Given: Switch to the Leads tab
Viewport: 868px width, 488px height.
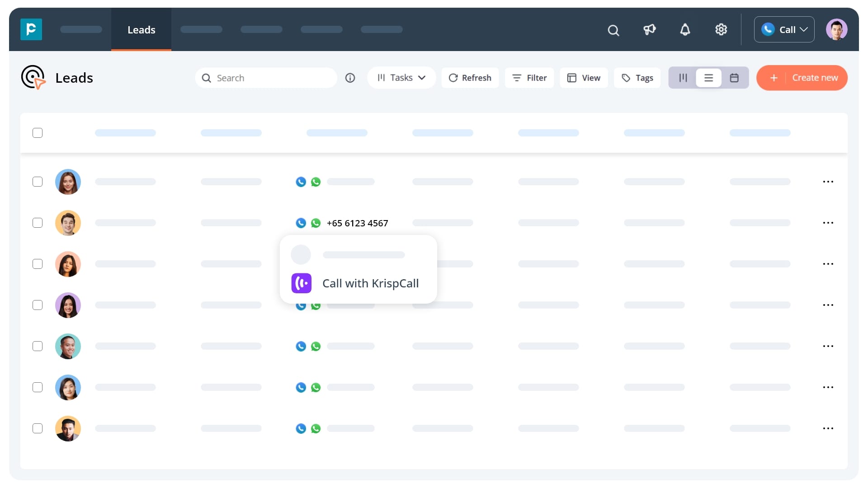Looking at the screenshot, I should point(141,29).
